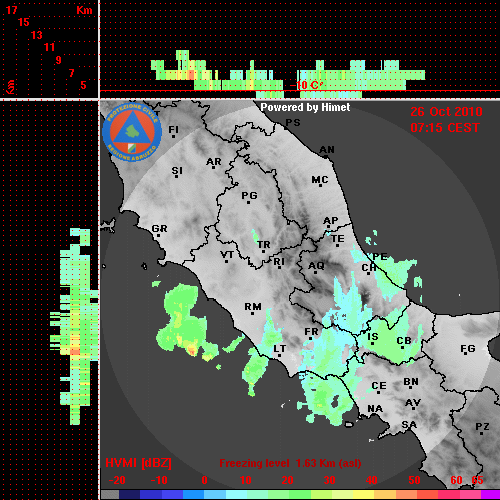Click the LT city label
Screen dimensions: 500x500
point(280,349)
